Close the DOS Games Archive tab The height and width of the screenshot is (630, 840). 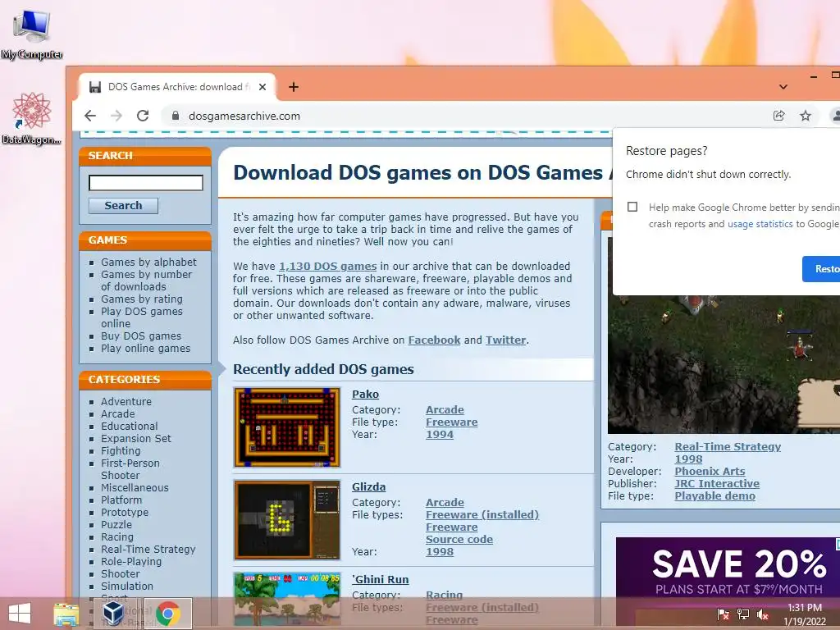point(262,87)
